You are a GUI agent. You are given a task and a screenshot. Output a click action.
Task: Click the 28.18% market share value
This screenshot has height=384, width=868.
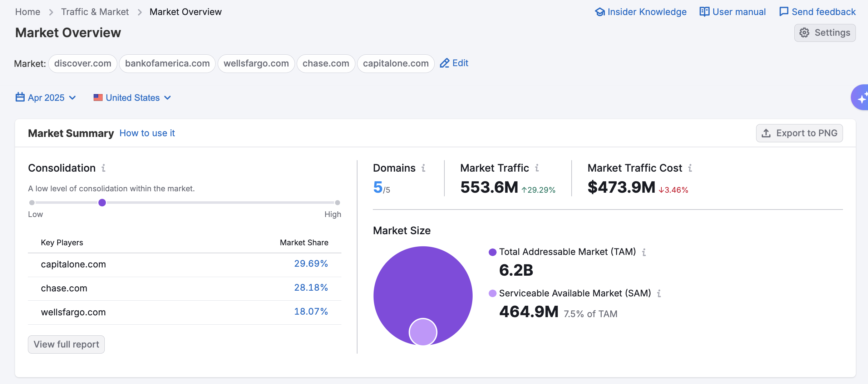311,287
